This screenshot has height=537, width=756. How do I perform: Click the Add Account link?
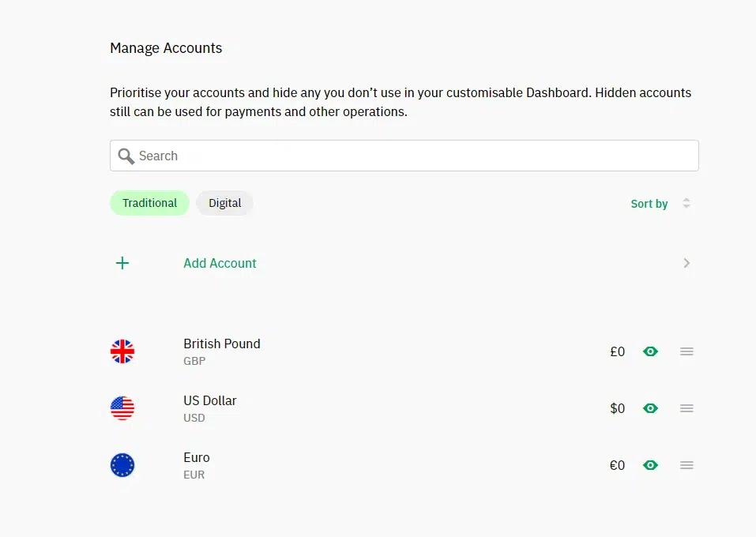220,263
